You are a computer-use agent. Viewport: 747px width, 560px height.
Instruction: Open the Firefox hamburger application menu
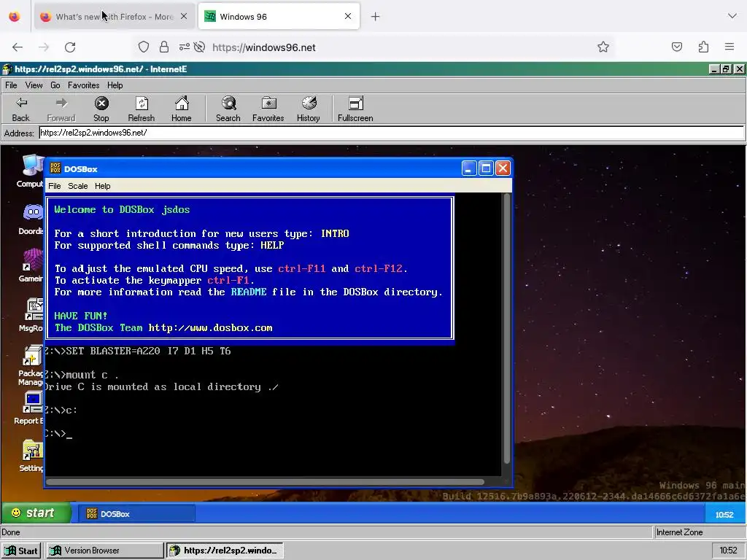pos(729,47)
